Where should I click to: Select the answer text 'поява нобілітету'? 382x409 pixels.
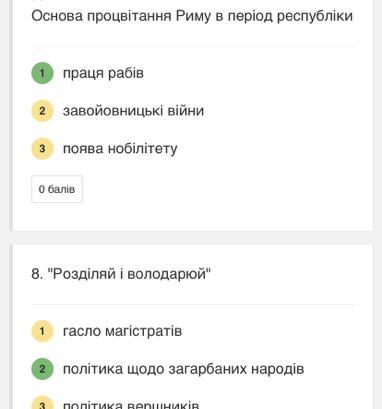tap(120, 149)
